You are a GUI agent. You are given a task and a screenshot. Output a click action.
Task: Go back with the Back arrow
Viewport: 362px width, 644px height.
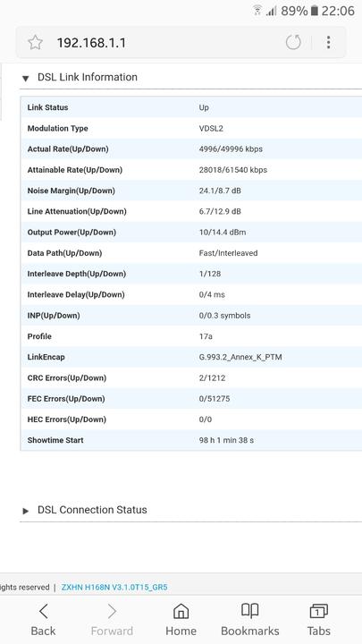pyautogui.click(x=43, y=619)
